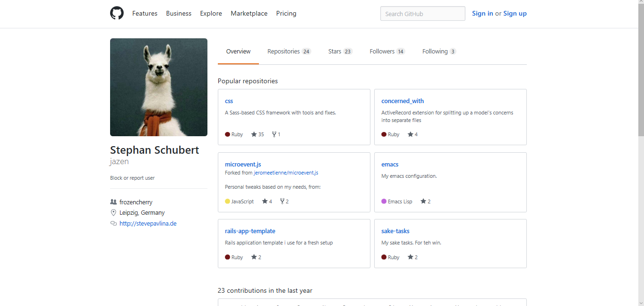Open the concerned_with repository link
The height and width of the screenshot is (306, 644).
(403, 101)
